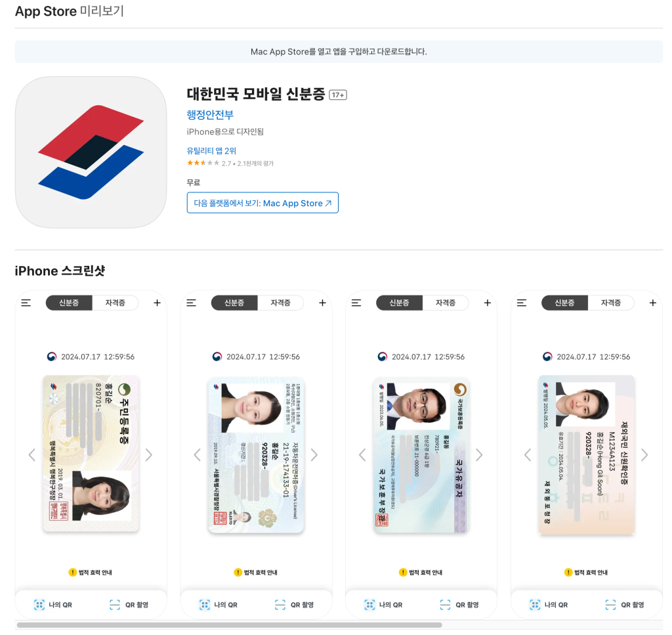Screen dimensions: 672x635
Task: Open 유틸리티 앱 2위 ranking link
Action: (x=211, y=151)
